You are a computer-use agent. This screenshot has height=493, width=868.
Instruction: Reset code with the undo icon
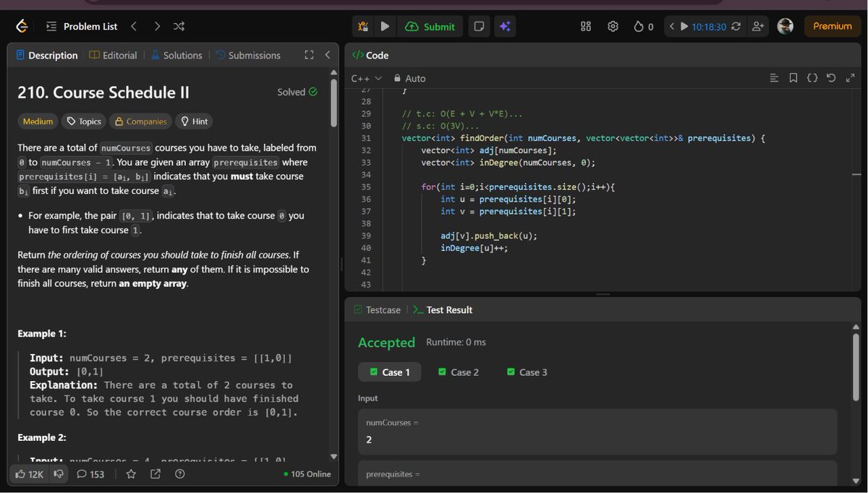(x=831, y=78)
